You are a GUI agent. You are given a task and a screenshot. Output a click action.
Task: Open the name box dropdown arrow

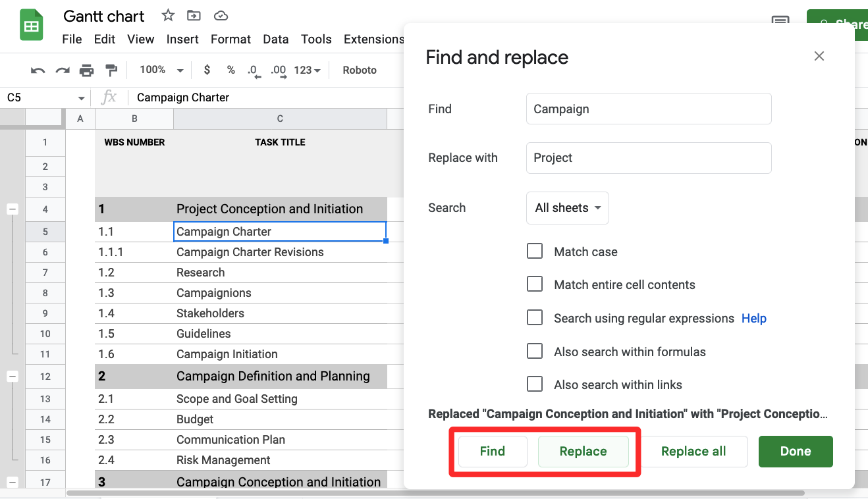tap(82, 98)
